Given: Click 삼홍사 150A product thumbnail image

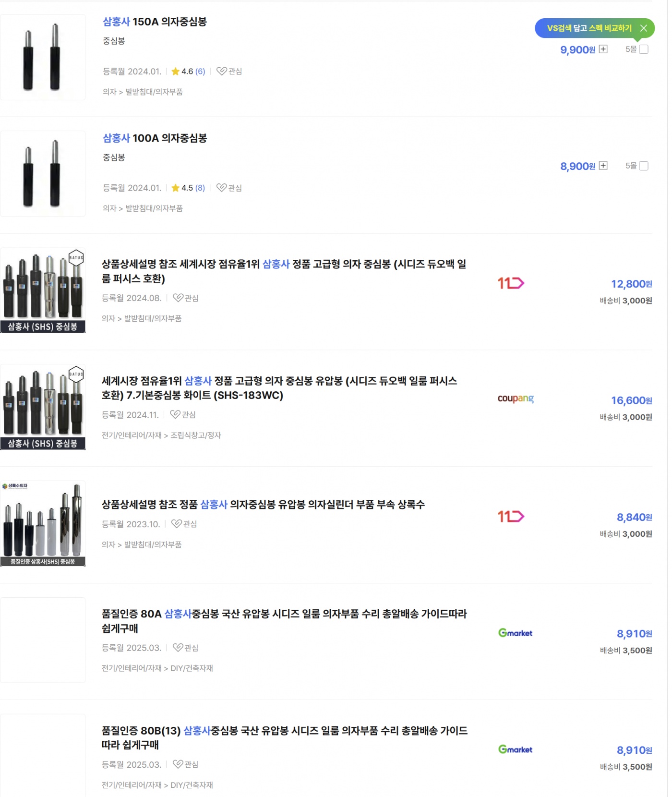Looking at the screenshot, I should click(43, 57).
